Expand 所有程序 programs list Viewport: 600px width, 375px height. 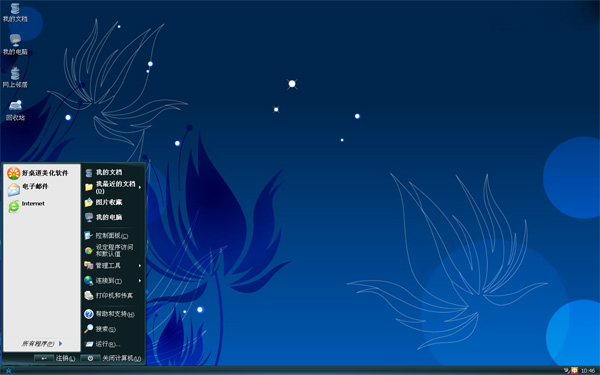pyautogui.click(x=42, y=344)
